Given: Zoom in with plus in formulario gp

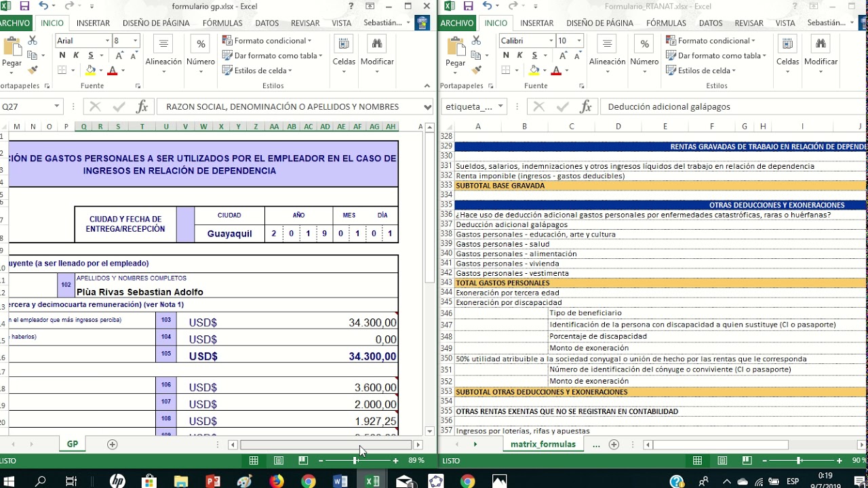Looking at the screenshot, I should 395,460.
